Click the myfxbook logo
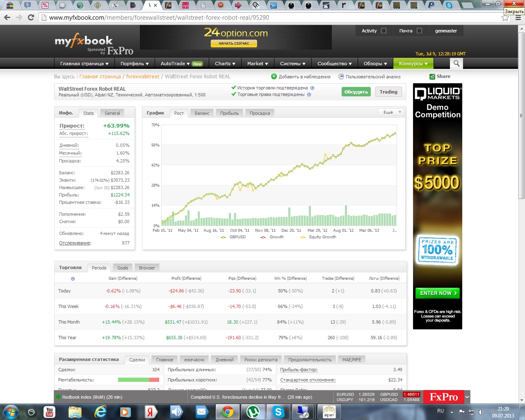 click(84, 41)
